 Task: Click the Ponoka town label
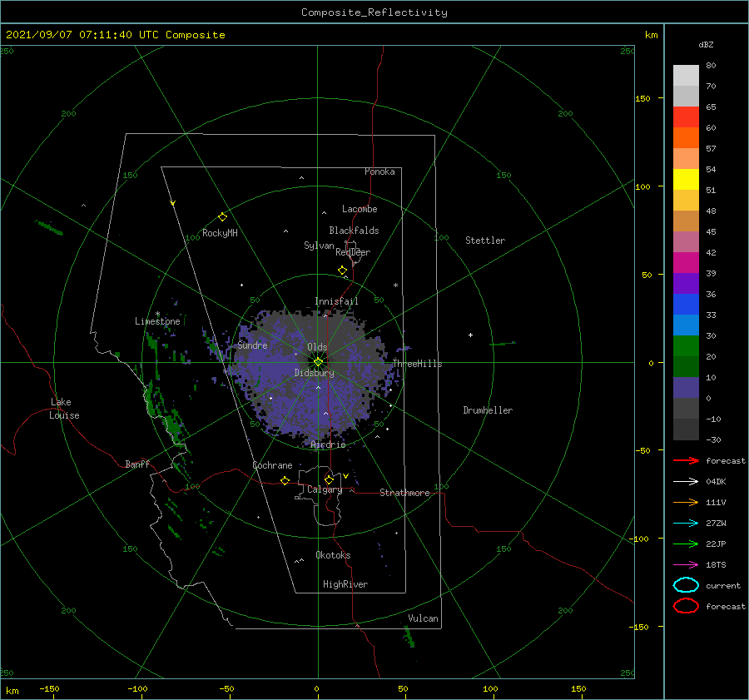(x=379, y=171)
